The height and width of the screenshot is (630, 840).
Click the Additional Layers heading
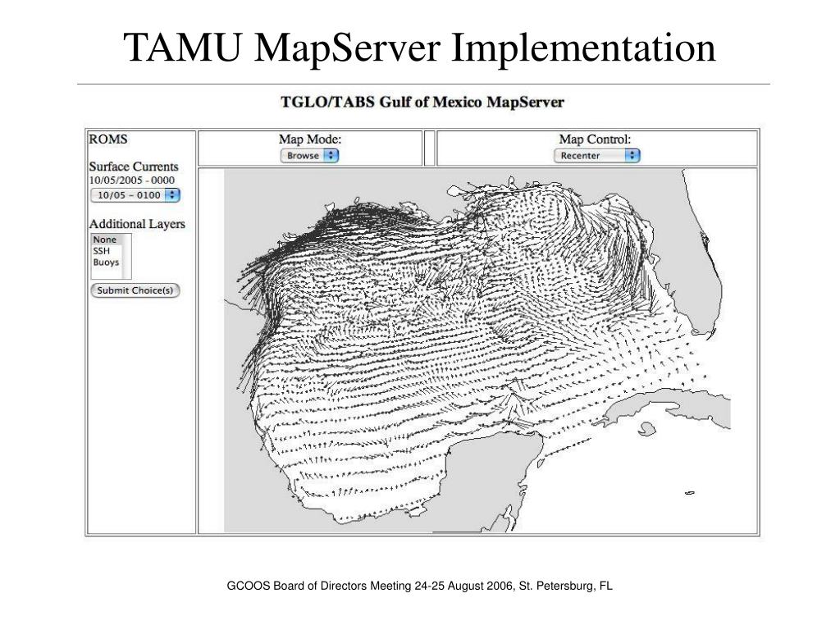tap(137, 224)
